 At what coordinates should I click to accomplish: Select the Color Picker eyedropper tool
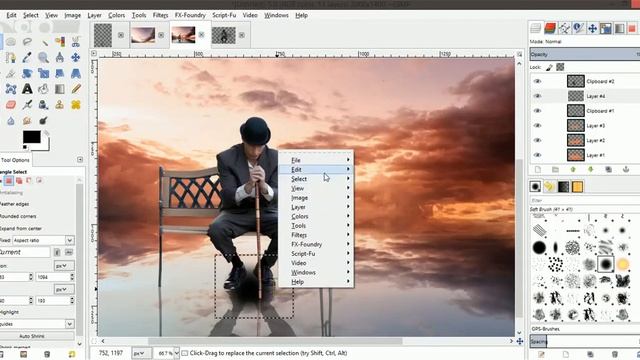[x=27, y=58]
